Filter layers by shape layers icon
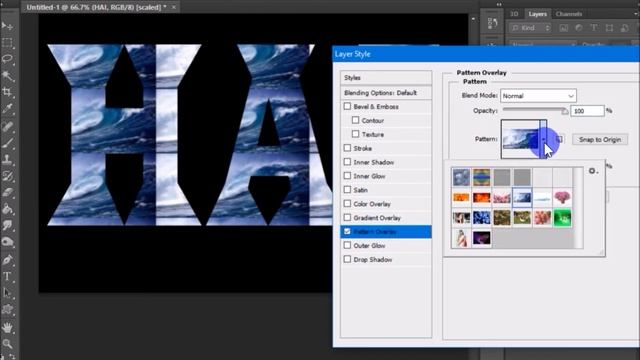The height and width of the screenshot is (360, 640). point(609,28)
